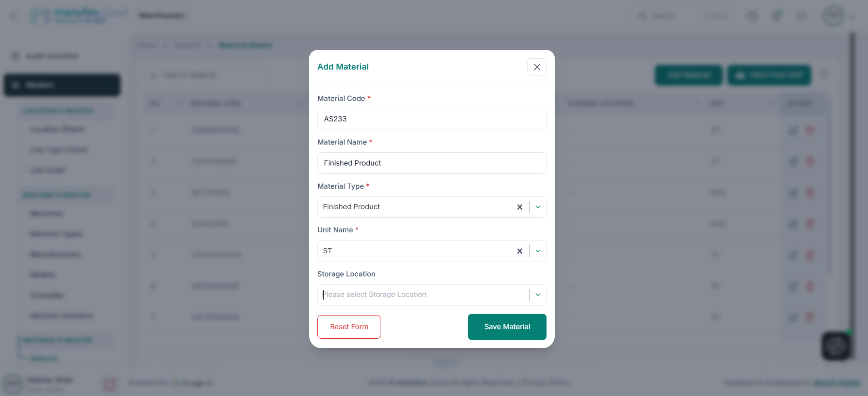
Task: Open the Masters sidebar menu item
Action: pyautogui.click(x=62, y=85)
